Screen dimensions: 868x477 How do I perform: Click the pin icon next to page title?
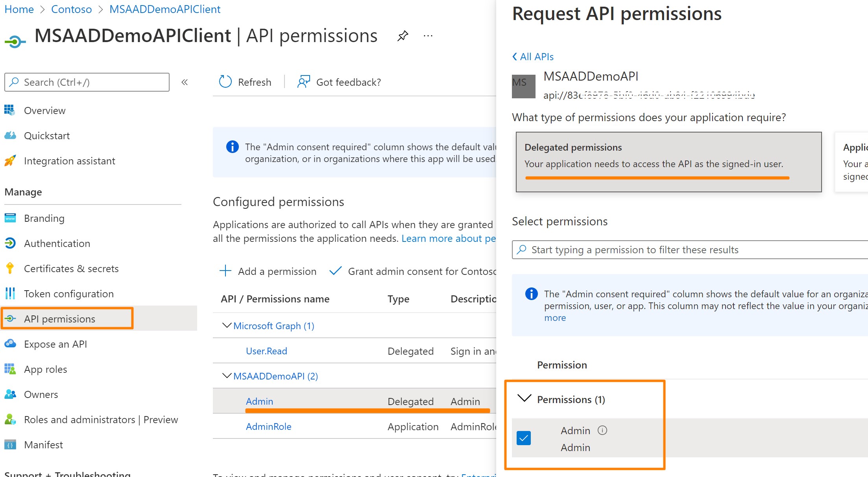tap(403, 36)
